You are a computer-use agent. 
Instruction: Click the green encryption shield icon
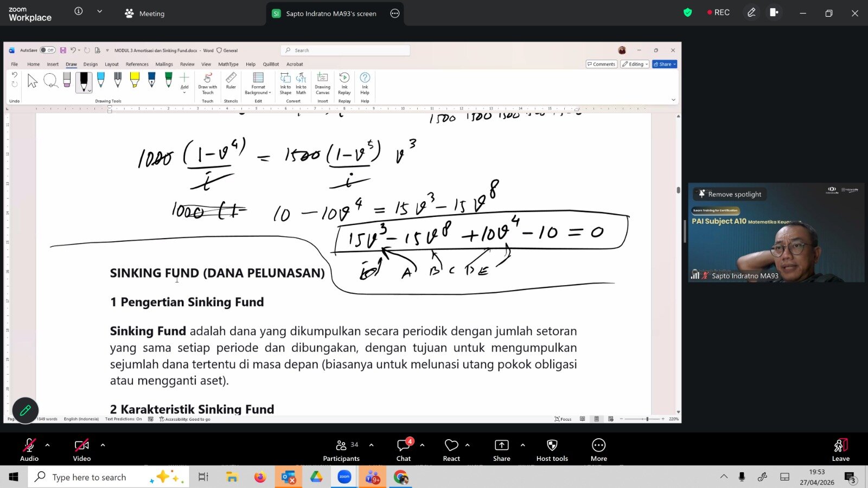[x=687, y=12]
